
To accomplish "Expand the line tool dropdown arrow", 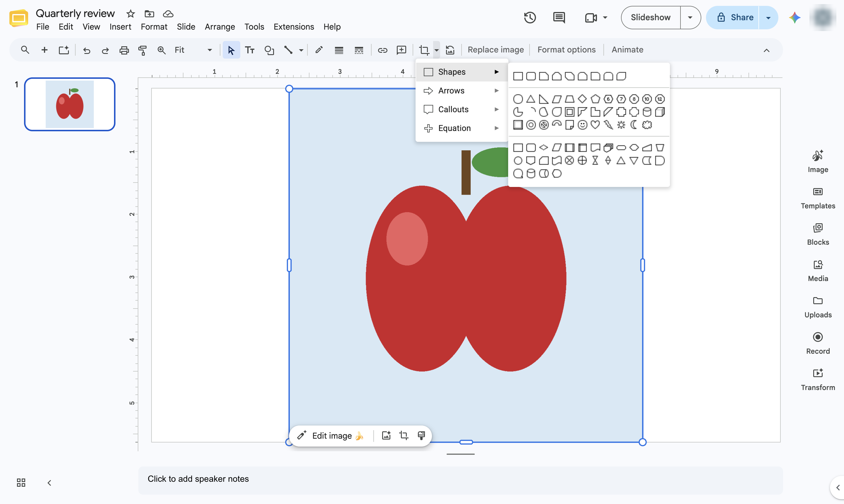I will (x=301, y=50).
